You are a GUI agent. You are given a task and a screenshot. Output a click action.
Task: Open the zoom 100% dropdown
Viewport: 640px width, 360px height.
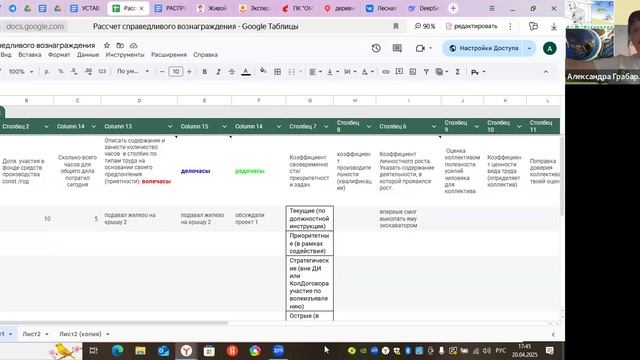pos(20,71)
